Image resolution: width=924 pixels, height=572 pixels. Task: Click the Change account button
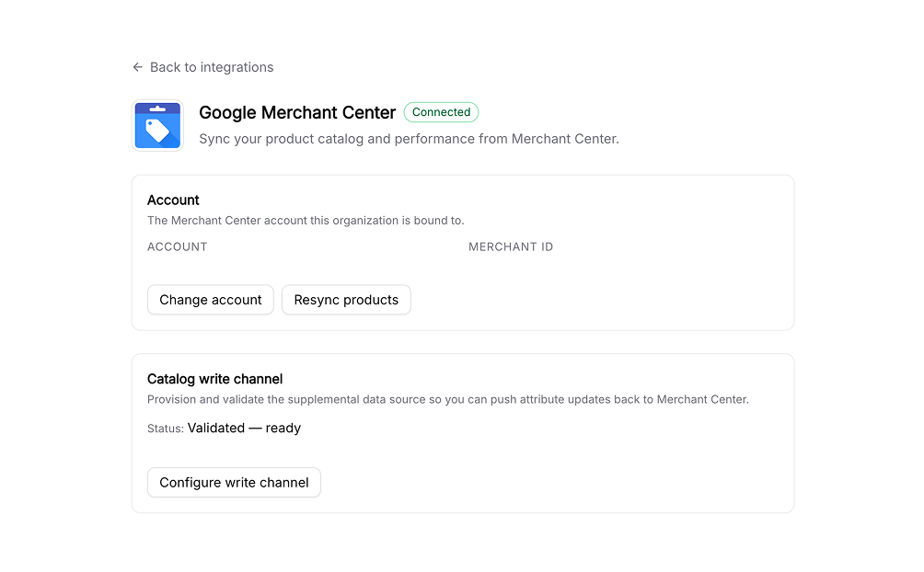pos(211,300)
